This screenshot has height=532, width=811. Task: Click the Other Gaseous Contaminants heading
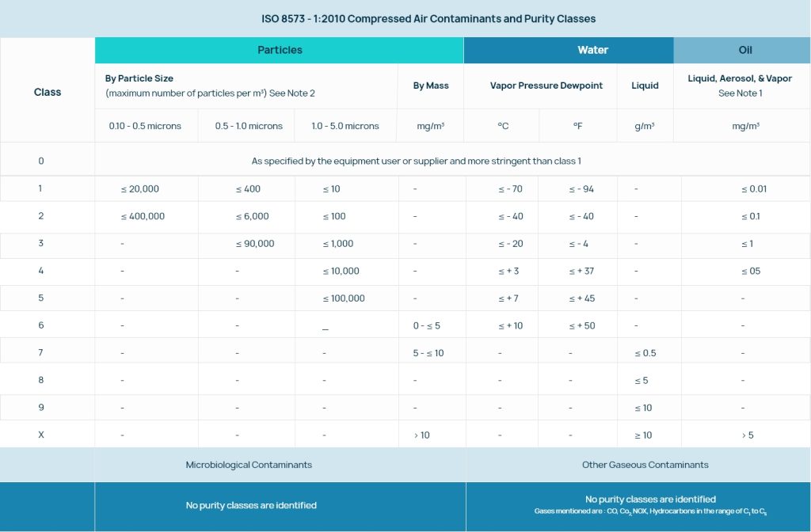click(x=645, y=465)
